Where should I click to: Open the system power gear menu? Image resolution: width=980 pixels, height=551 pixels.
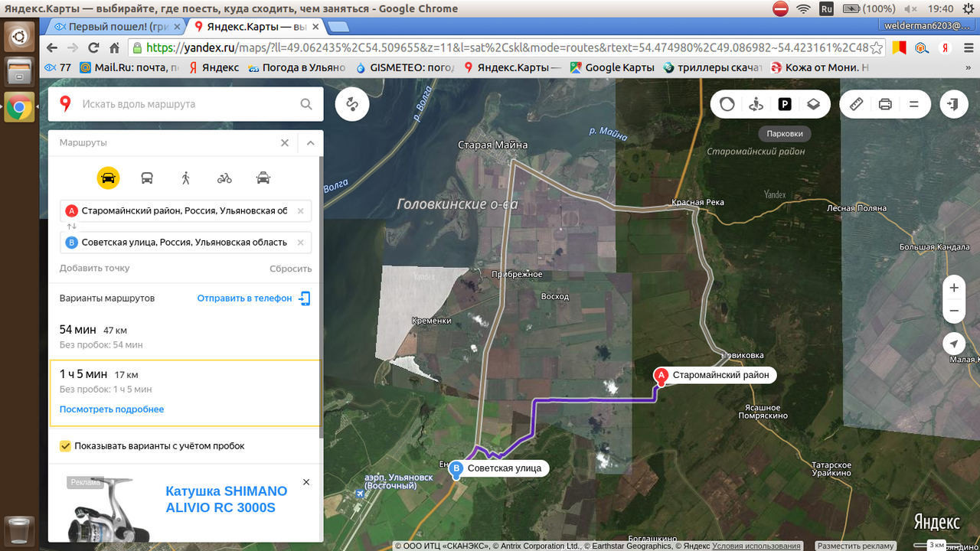click(969, 9)
